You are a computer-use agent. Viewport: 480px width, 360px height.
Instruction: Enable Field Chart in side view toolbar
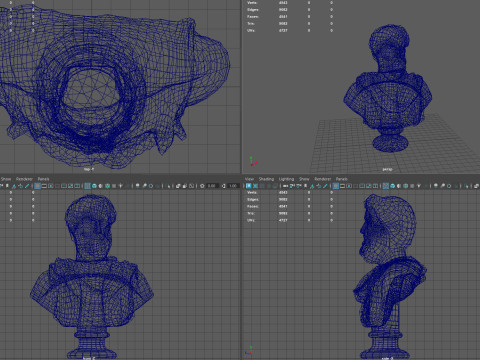click(362, 186)
